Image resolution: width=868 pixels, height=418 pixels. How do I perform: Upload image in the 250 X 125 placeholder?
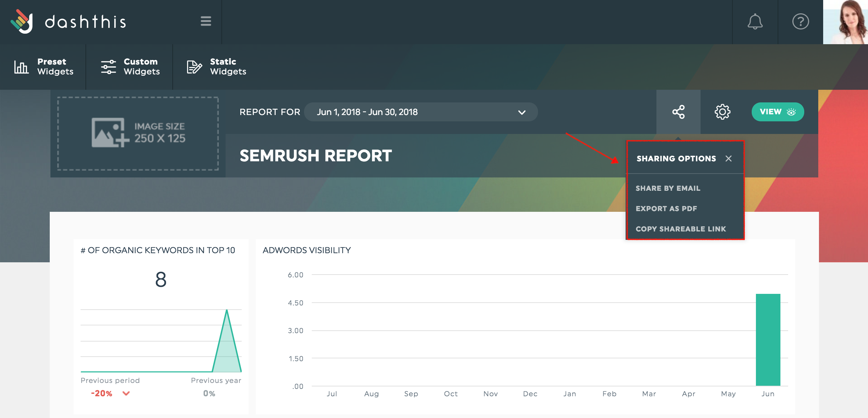point(138,134)
